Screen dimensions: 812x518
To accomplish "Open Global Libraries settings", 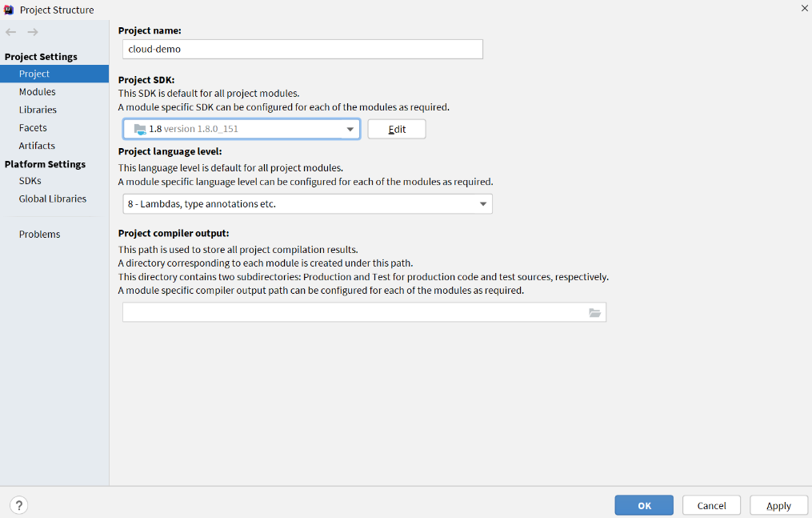I will [x=54, y=199].
